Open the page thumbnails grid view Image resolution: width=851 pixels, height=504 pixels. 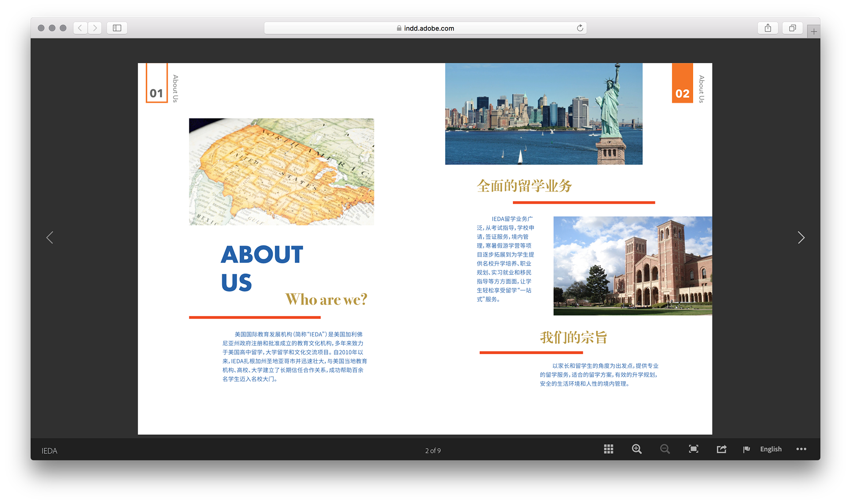click(609, 449)
